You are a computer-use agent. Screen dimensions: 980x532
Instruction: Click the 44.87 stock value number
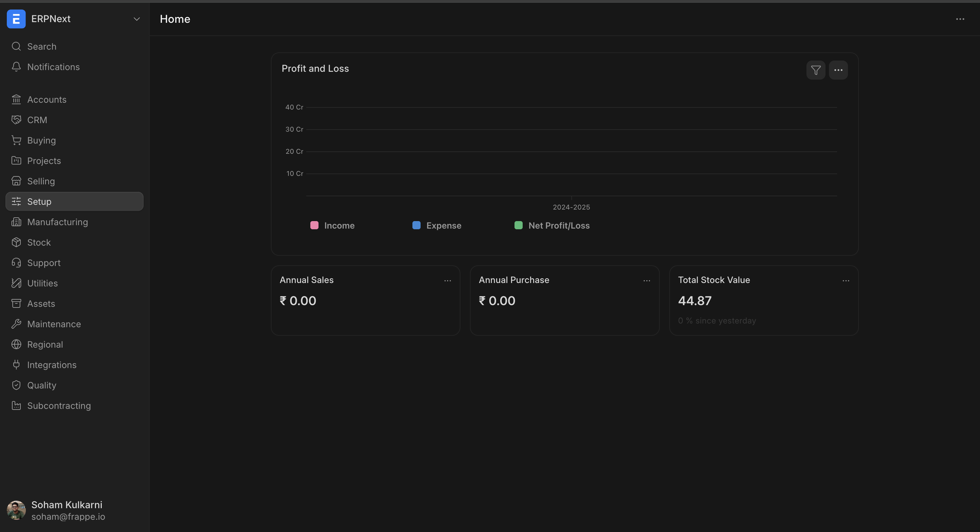pyautogui.click(x=695, y=301)
